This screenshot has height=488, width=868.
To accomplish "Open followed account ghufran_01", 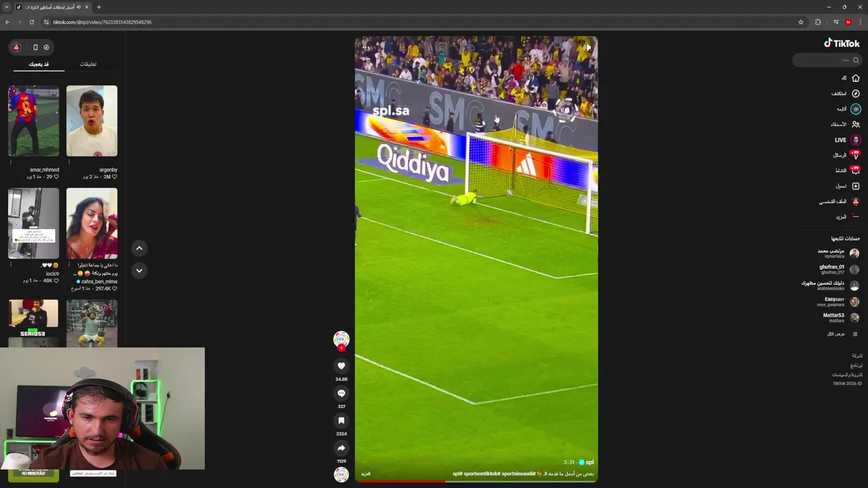I will point(840,269).
